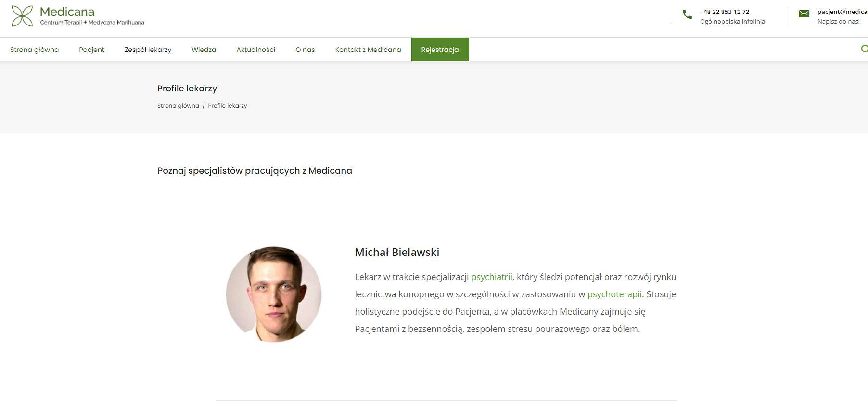Click the phone handset icon

(687, 14)
